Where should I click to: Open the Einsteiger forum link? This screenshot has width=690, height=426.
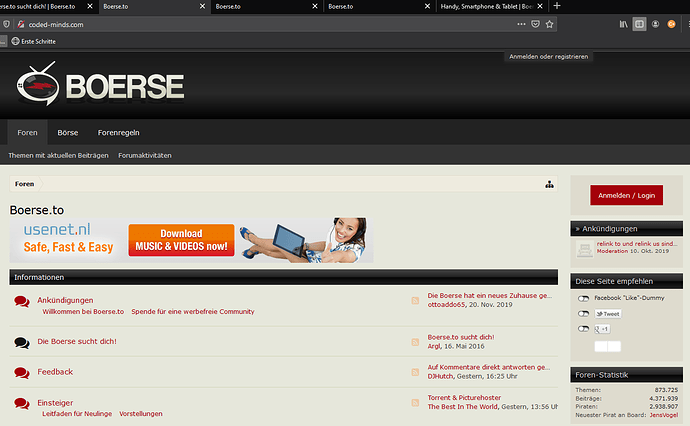coord(55,403)
